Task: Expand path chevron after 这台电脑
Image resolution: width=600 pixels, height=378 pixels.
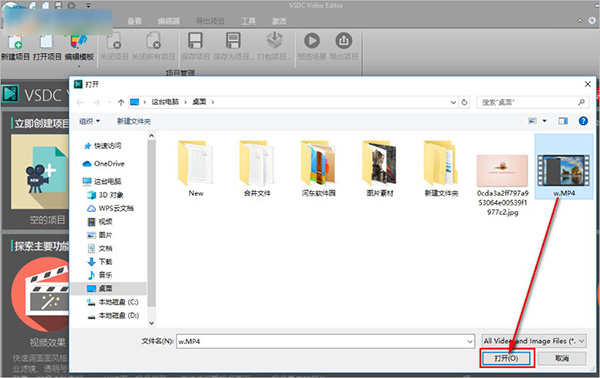Action: pyautogui.click(x=185, y=102)
